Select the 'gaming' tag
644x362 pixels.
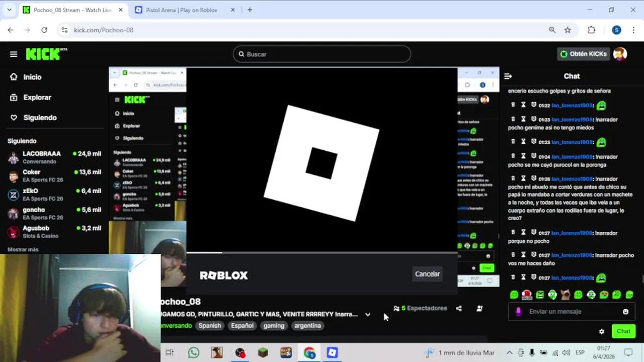(x=274, y=326)
